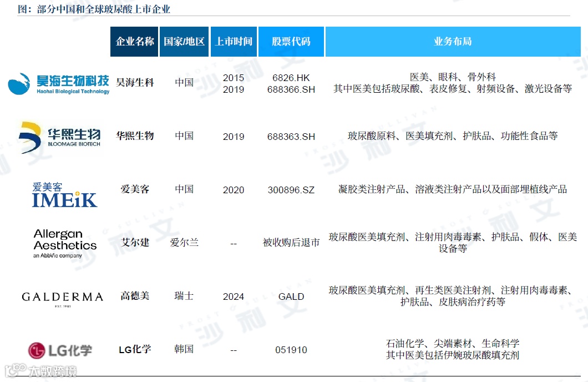Click the country cell 韩国

coord(184,349)
